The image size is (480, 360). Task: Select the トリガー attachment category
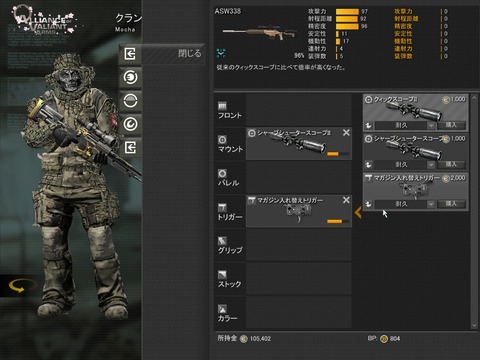pos(230,212)
